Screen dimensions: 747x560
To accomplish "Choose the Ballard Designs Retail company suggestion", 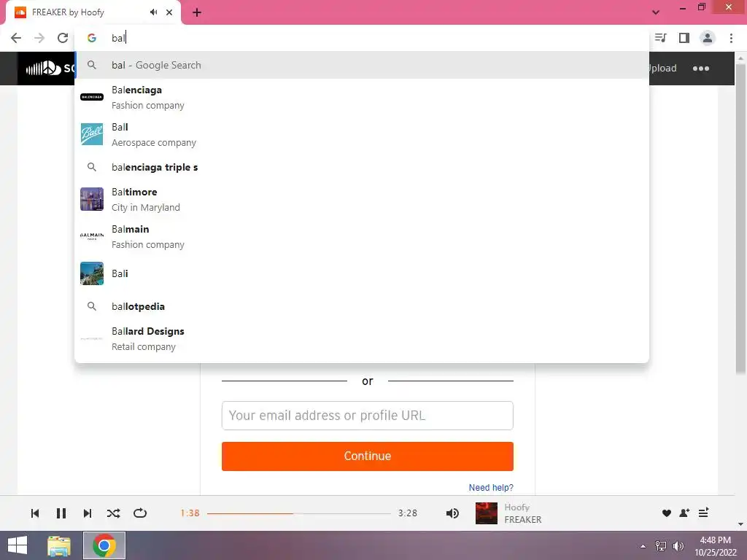I will pos(362,338).
